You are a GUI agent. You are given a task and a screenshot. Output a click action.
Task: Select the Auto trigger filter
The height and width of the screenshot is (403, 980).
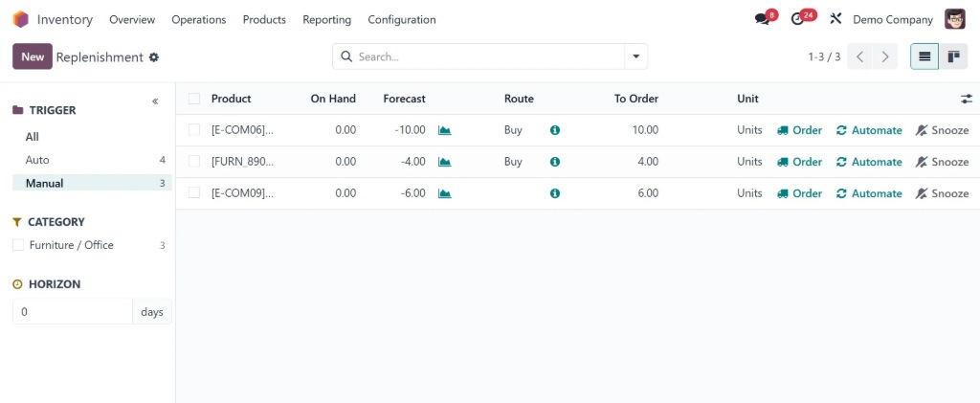click(x=37, y=160)
